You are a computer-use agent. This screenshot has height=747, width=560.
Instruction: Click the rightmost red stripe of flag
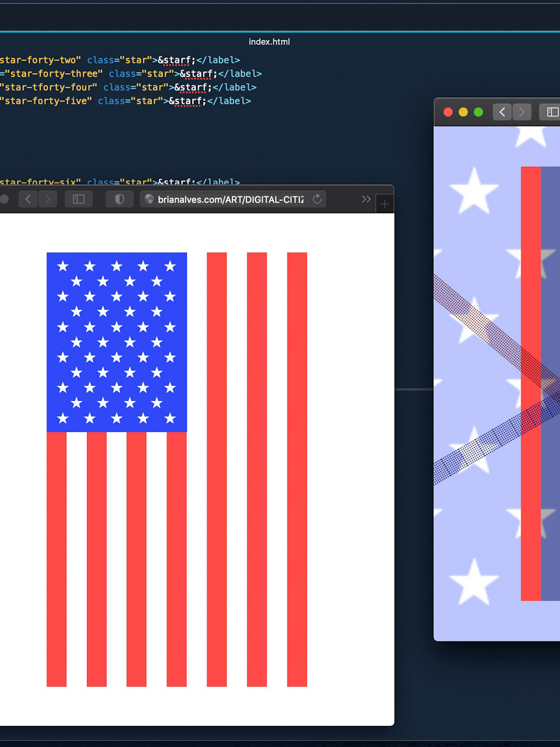coord(297,469)
